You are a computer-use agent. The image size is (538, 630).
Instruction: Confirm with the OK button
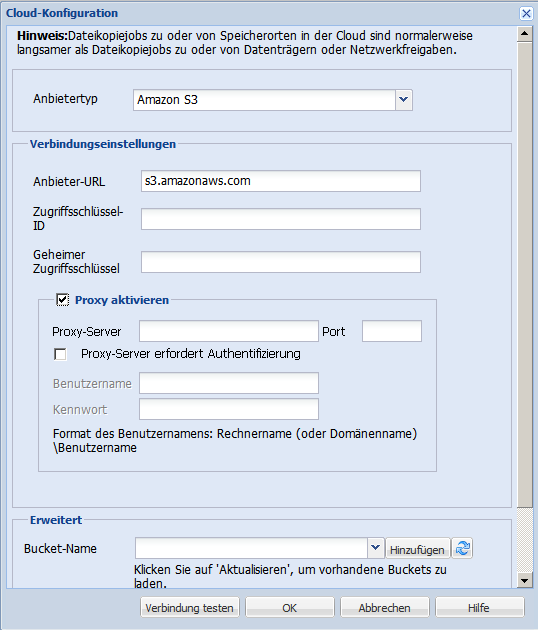pos(289,608)
